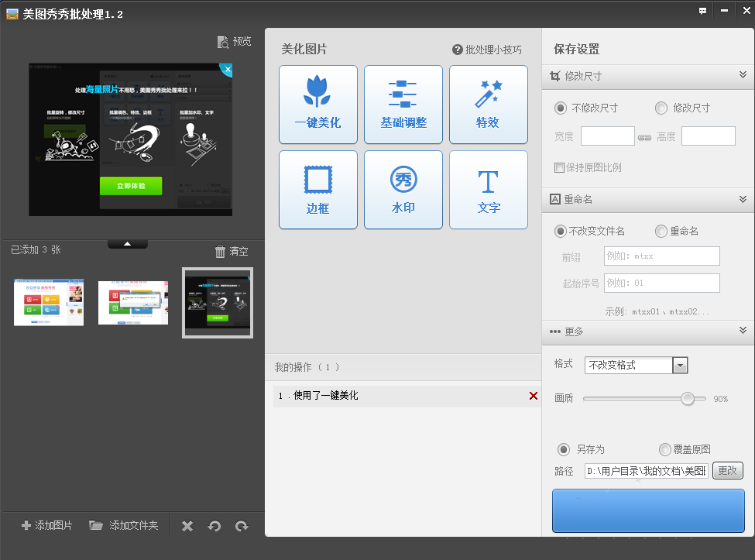Collapse the 重命名 section chevron
This screenshot has height=560, width=755.
pos(743,199)
